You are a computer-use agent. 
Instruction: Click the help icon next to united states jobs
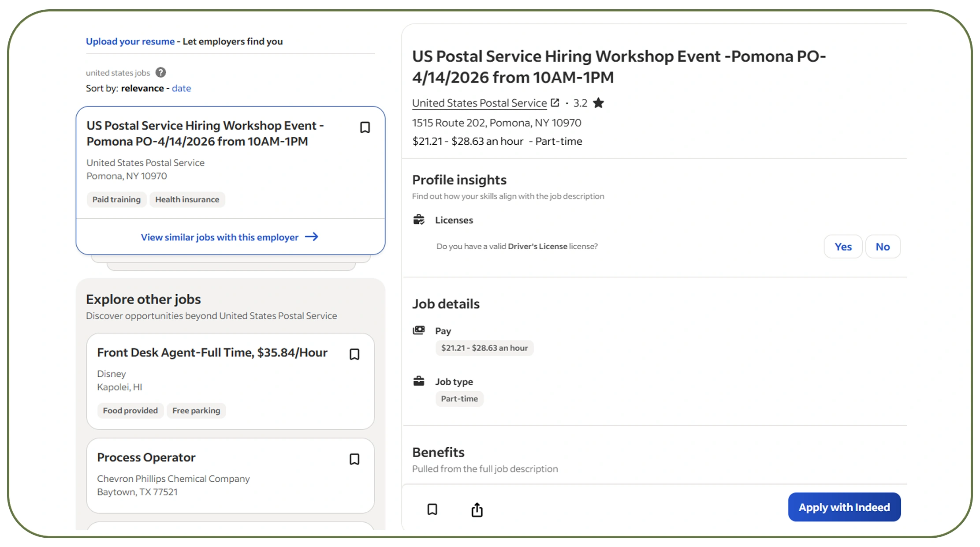[x=161, y=72]
